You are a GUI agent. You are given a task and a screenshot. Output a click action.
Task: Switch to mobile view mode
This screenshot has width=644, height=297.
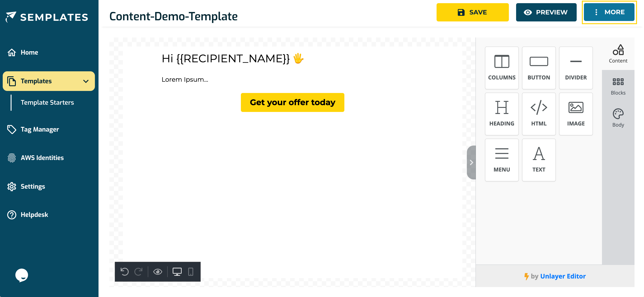[191, 272]
